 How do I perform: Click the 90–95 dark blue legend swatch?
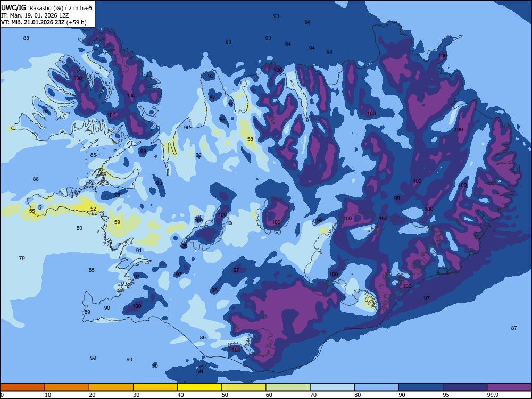point(421,387)
